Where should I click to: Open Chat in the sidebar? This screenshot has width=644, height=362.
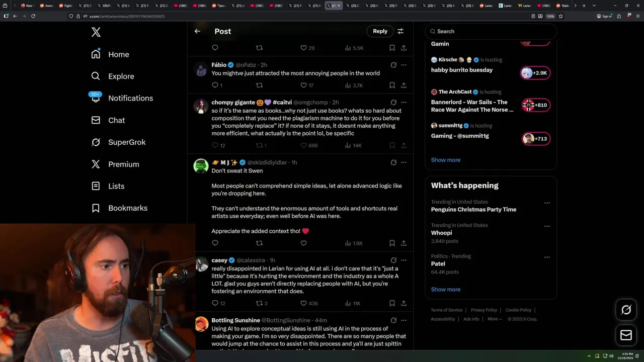(108, 120)
